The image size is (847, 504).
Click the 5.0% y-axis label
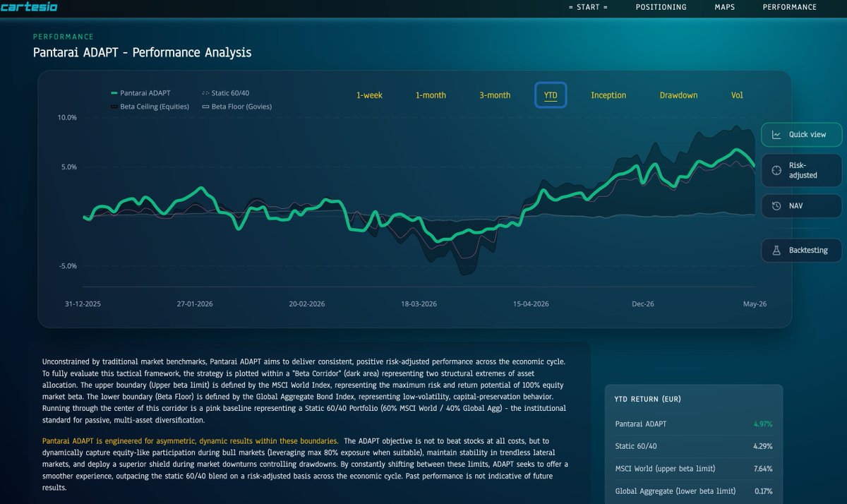tap(69, 167)
